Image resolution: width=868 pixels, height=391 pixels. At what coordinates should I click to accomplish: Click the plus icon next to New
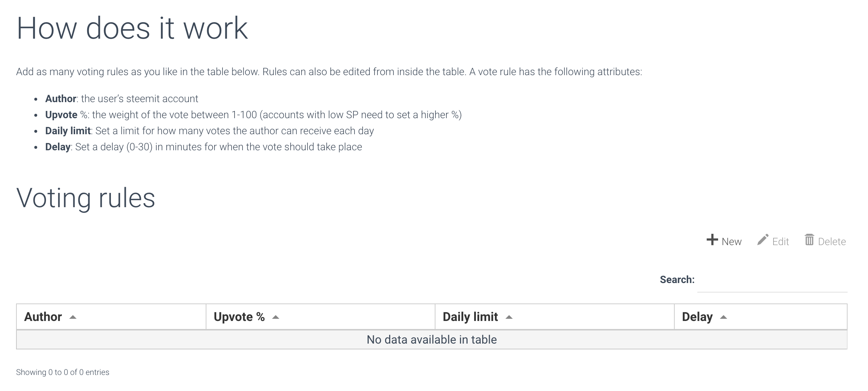tap(712, 240)
